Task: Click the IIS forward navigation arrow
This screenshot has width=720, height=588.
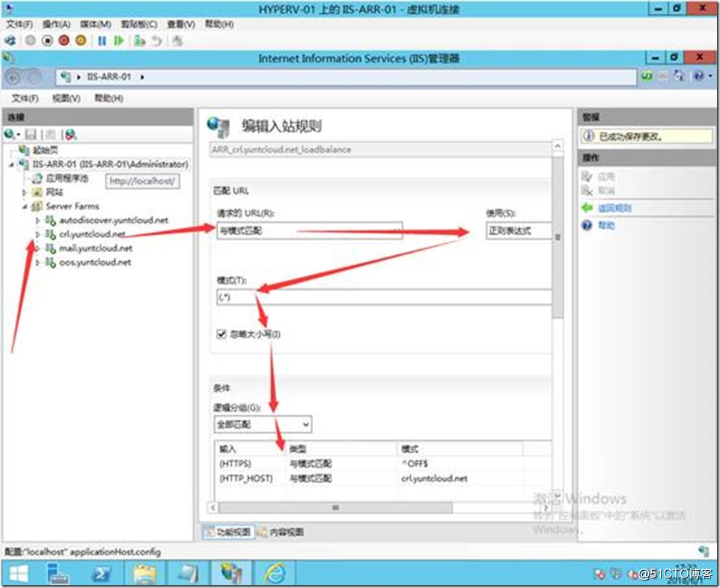Action: 34,77
